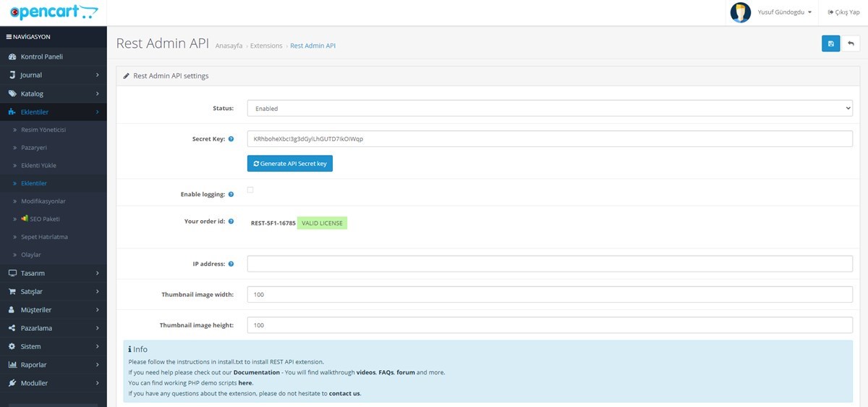Click the Sistem gear icon

(x=12, y=346)
